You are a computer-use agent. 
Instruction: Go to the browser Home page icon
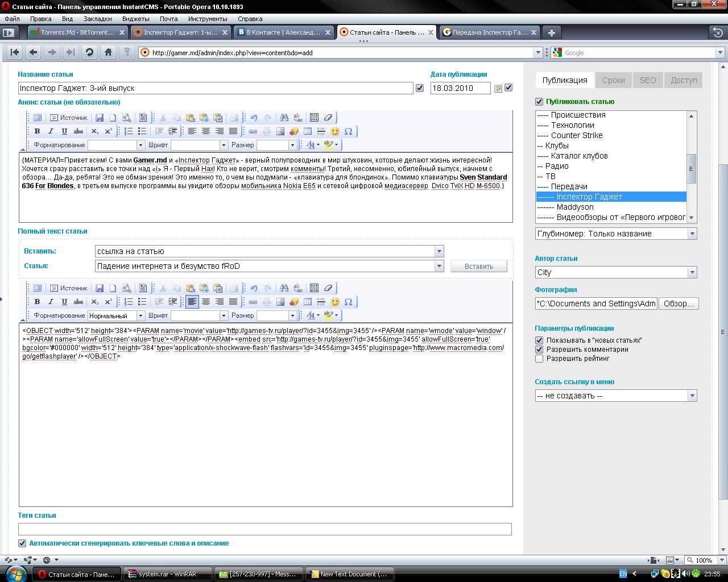click(x=108, y=52)
